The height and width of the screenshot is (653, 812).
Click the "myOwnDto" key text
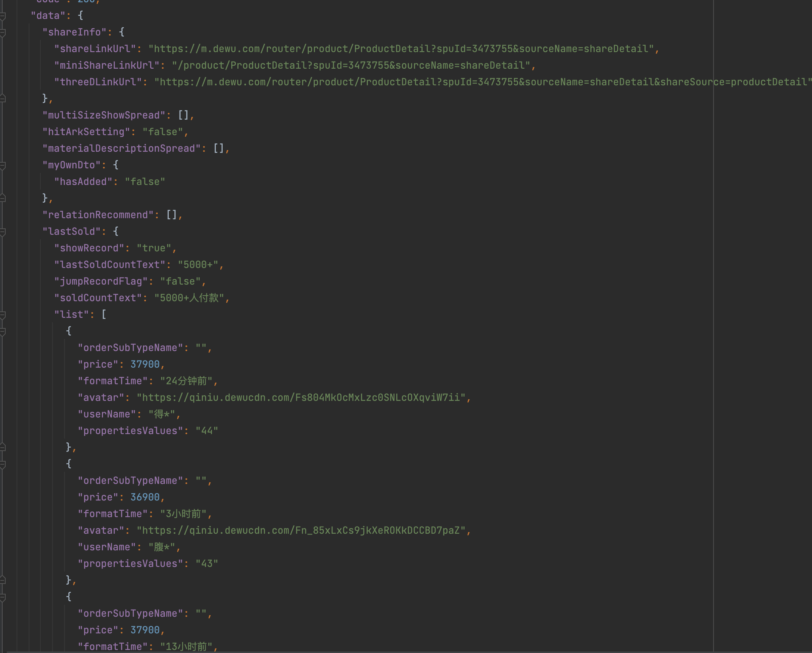point(72,165)
